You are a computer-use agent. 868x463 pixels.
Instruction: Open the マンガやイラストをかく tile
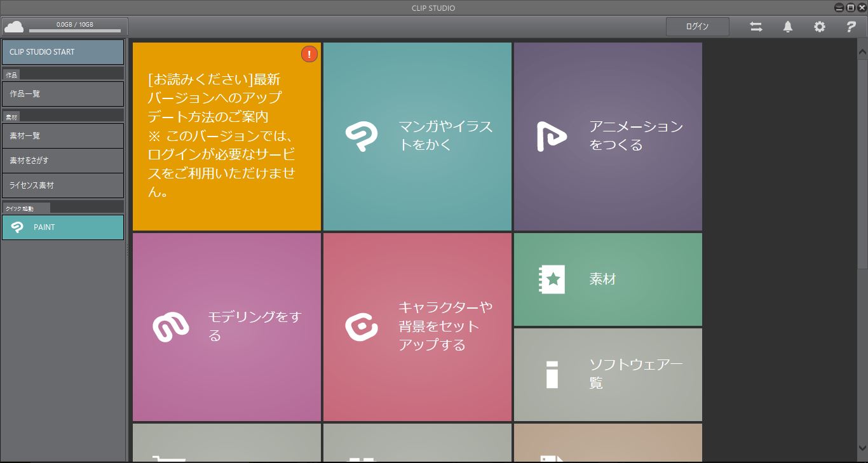tap(417, 137)
